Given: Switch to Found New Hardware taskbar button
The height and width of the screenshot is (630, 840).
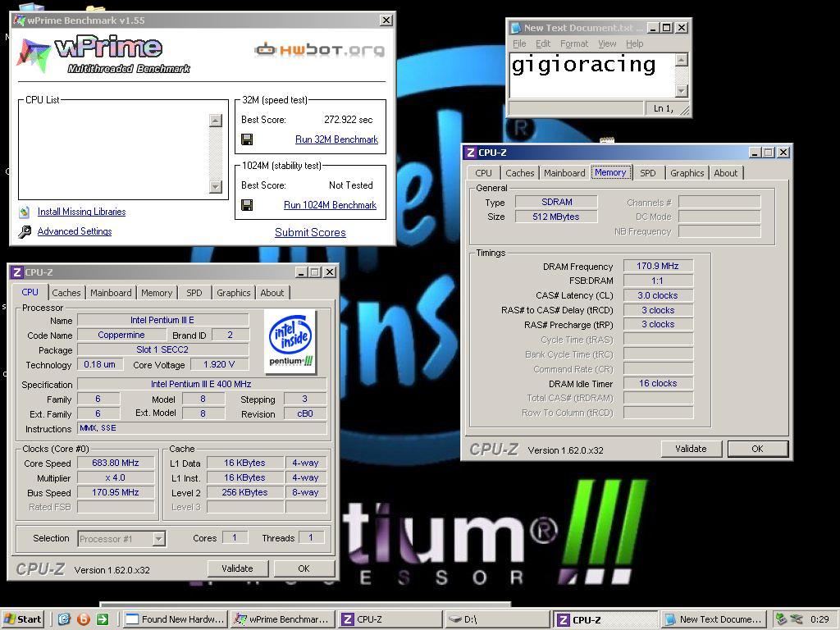Looking at the screenshot, I should [176, 619].
